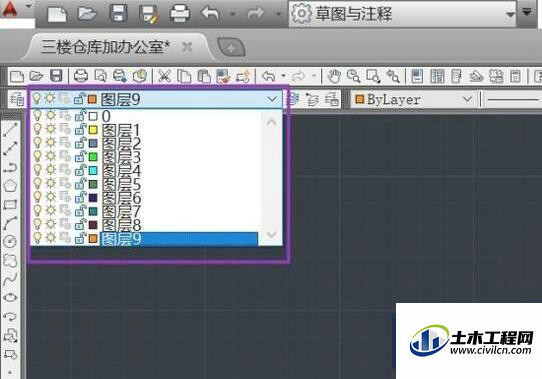The height and width of the screenshot is (379, 542).
Task: Toggle freeze sun icon for 图层2
Action: 51,142
